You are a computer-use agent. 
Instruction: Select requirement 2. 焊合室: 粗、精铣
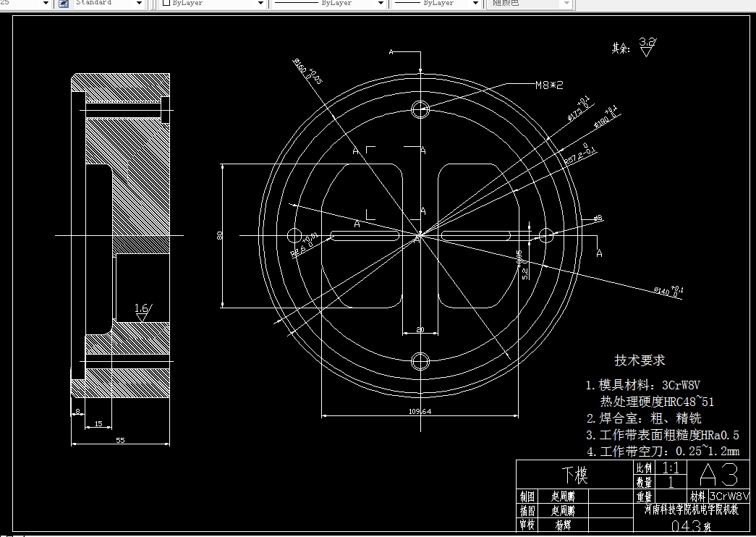coord(644,418)
